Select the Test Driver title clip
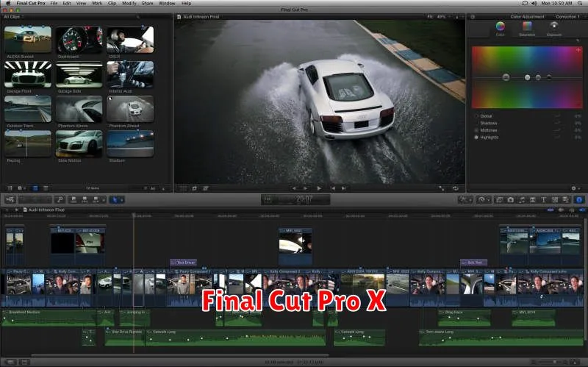The height and width of the screenshot is (367, 588). click(x=183, y=263)
